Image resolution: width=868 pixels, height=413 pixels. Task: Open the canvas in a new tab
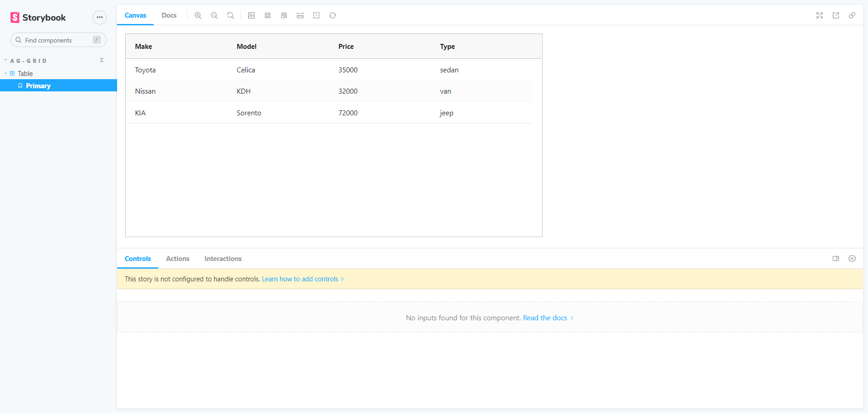836,15
